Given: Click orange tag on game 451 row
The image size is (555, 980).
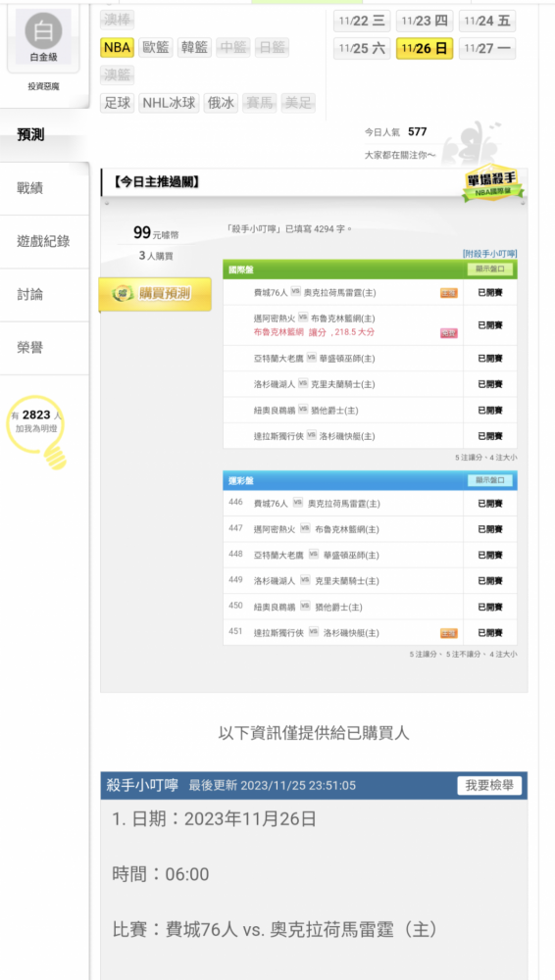Looking at the screenshot, I should pos(449,633).
